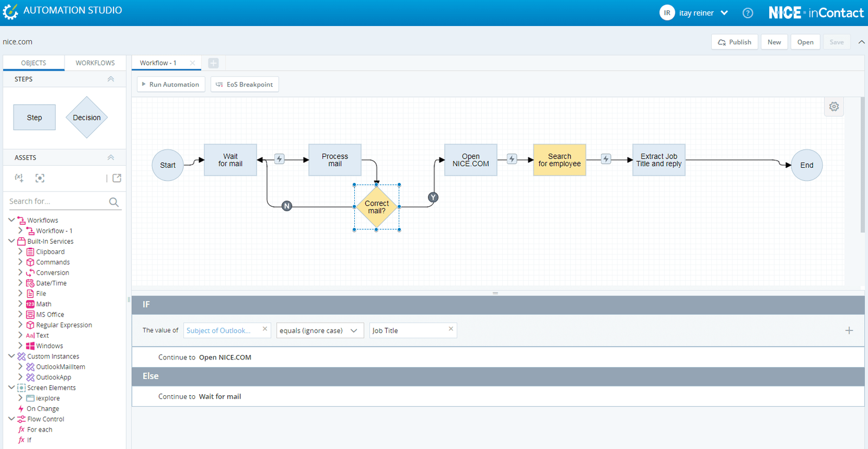Select the Step shape in Steps
The width and height of the screenshot is (868, 449).
point(34,117)
